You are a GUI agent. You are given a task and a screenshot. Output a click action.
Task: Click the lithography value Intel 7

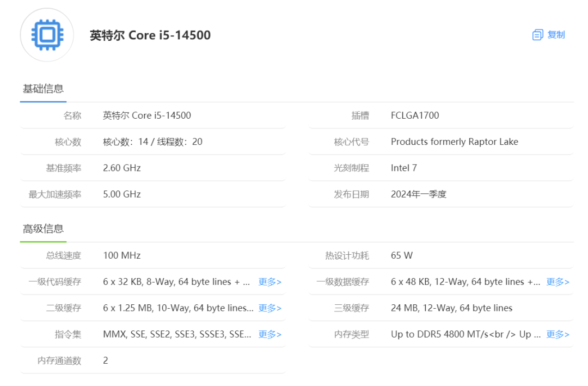[x=404, y=168]
